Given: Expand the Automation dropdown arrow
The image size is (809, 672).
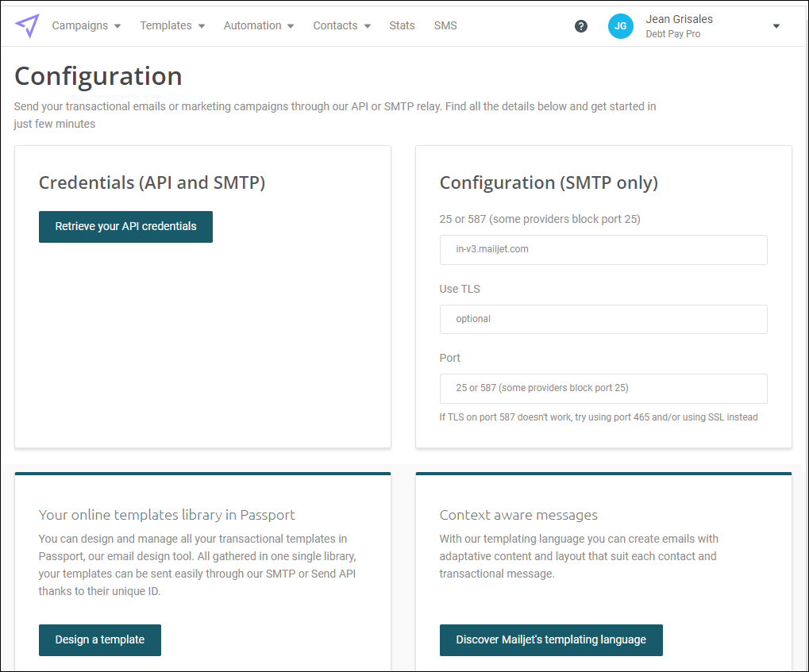Looking at the screenshot, I should [291, 26].
